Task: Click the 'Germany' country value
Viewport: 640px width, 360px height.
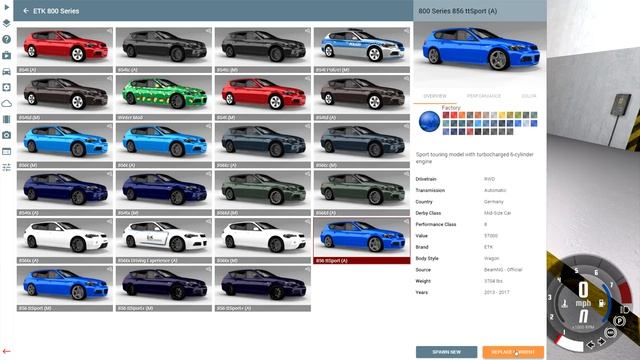Action: [x=493, y=202]
